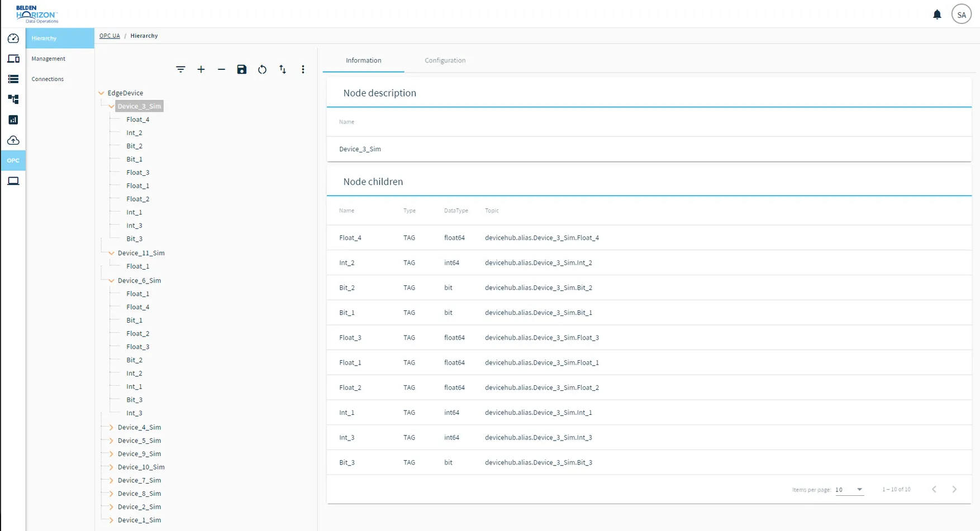Click the OPC UA breadcrumb link
This screenshot has width=980, height=531.
(110, 36)
